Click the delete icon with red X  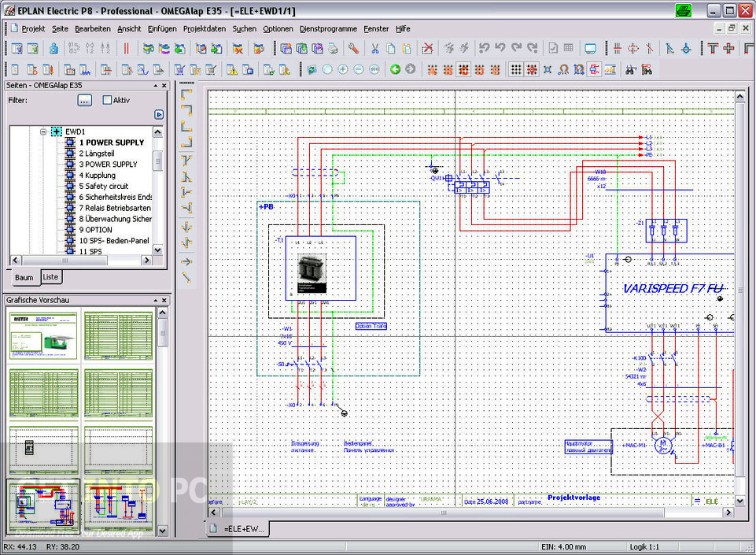pos(428,48)
